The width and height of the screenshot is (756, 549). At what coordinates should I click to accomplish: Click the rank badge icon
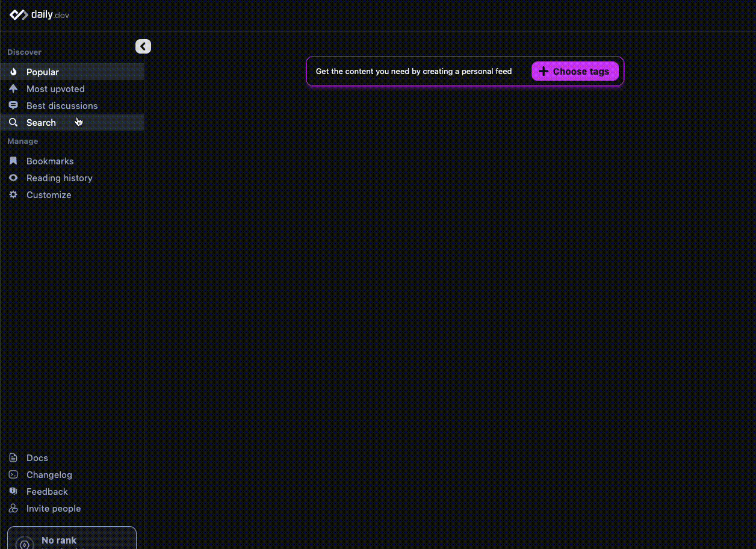25,543
